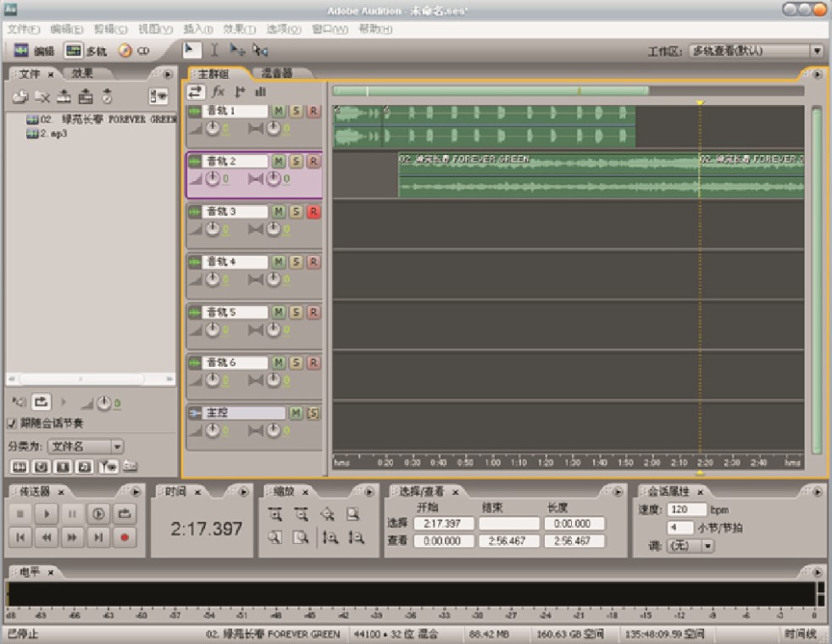832x644 pixels.
Task: Click the Import File icon in Files panel
Action: click(20, 97)
